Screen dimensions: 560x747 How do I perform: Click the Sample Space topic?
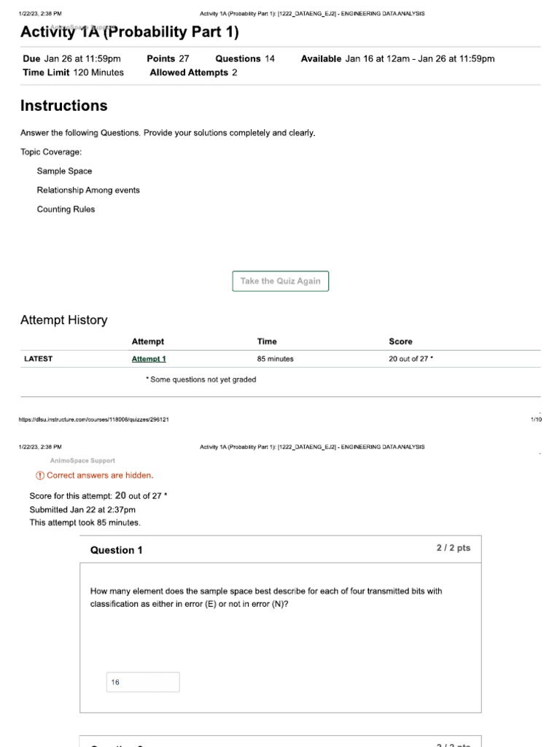[x=64, y=171]
